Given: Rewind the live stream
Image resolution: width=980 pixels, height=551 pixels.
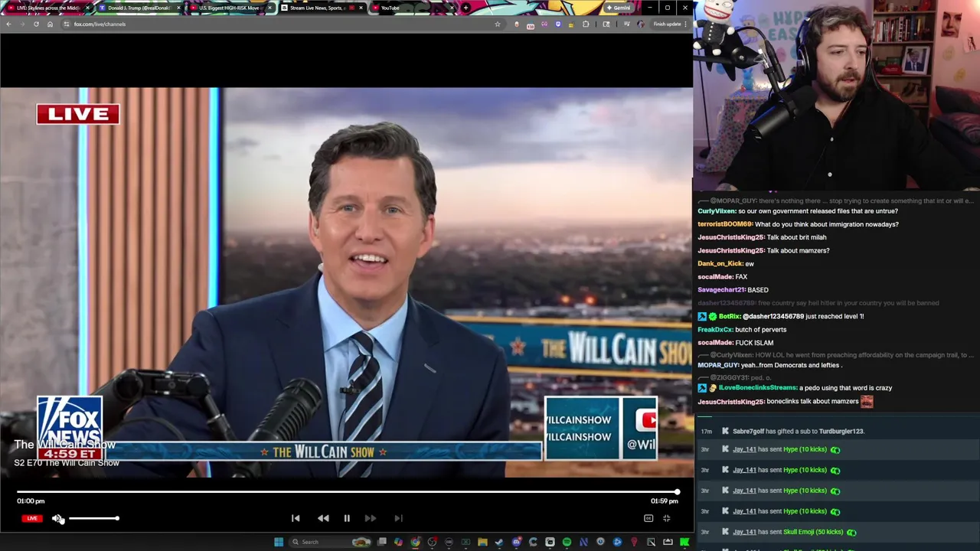Looking at the screenshot, I should coord(323,518).
